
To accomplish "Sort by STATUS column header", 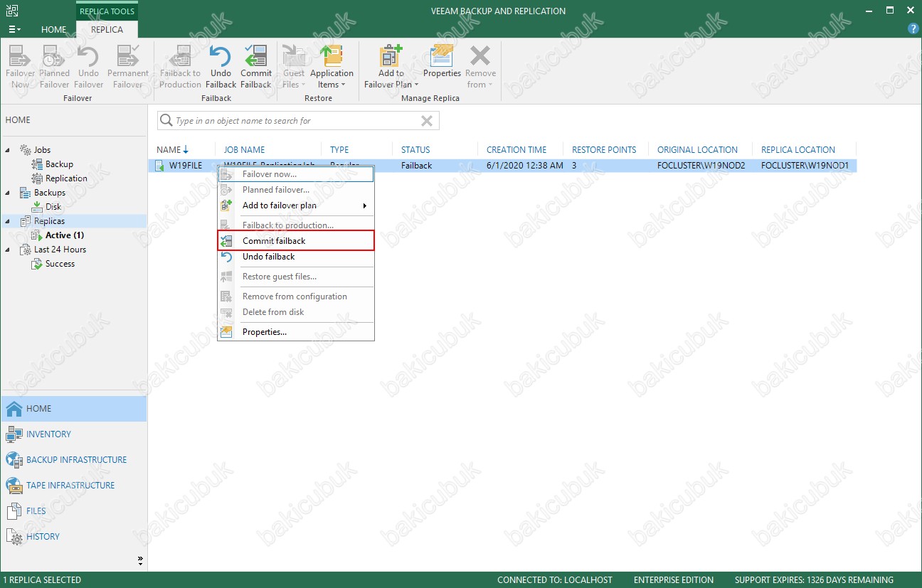I will click(415, 149).
